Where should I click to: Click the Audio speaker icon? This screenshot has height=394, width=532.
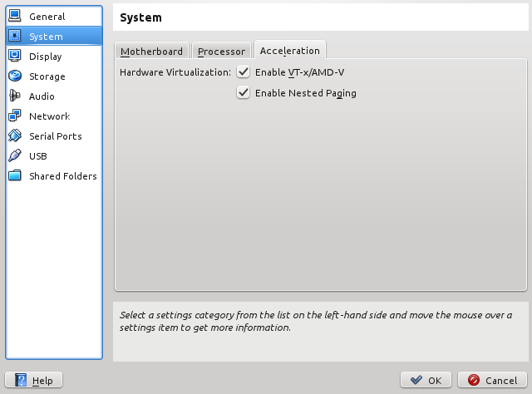click(x=15, y=96)
